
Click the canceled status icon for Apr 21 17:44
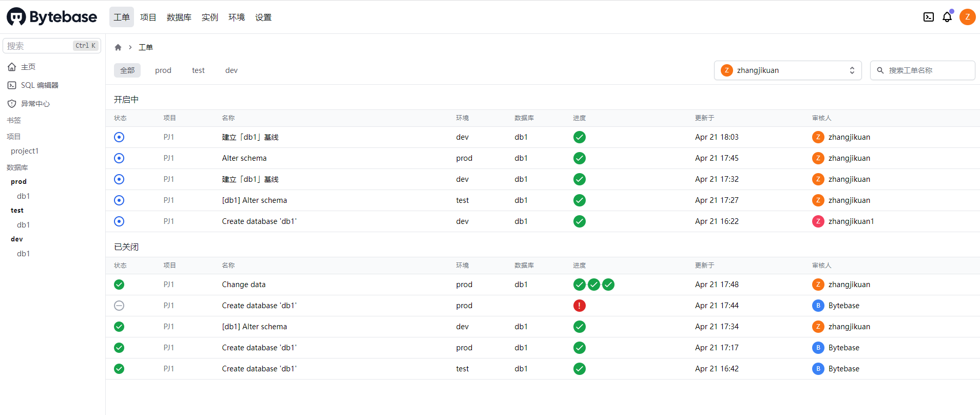(x=119, y=306)
